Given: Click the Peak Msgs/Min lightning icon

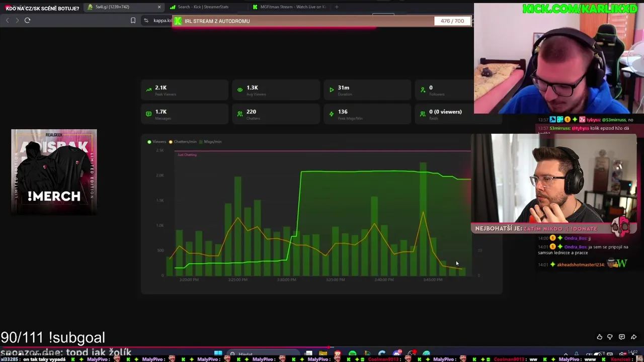Looking at the screenshot, I should click(x=331, y=114).
